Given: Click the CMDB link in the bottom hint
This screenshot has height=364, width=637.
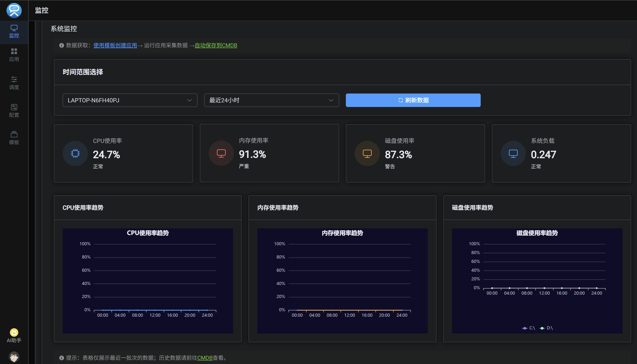Looking at the screenshot, I should pyautogui.click(x=205, y=358).
